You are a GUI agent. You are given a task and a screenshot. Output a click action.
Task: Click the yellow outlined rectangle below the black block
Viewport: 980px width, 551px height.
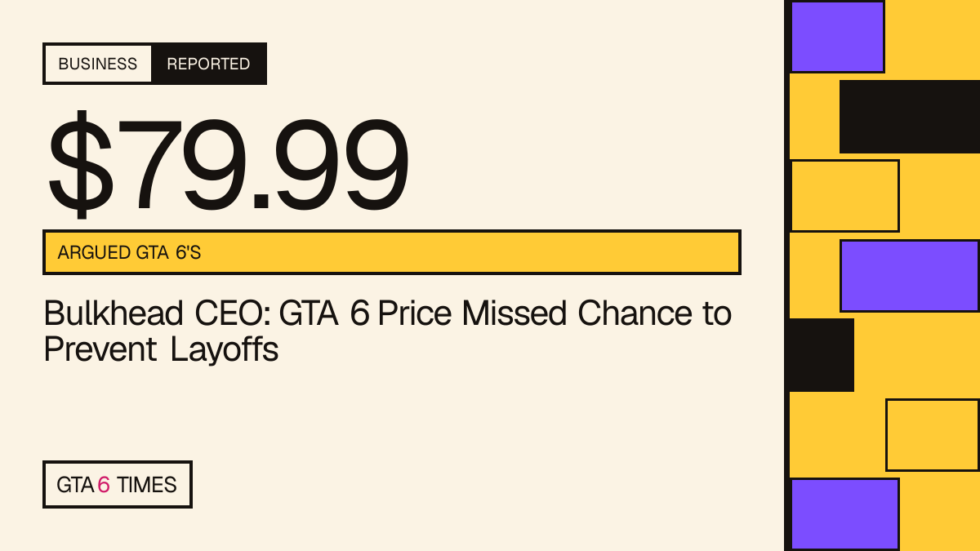pyautogui.click(x=844, y=196)
